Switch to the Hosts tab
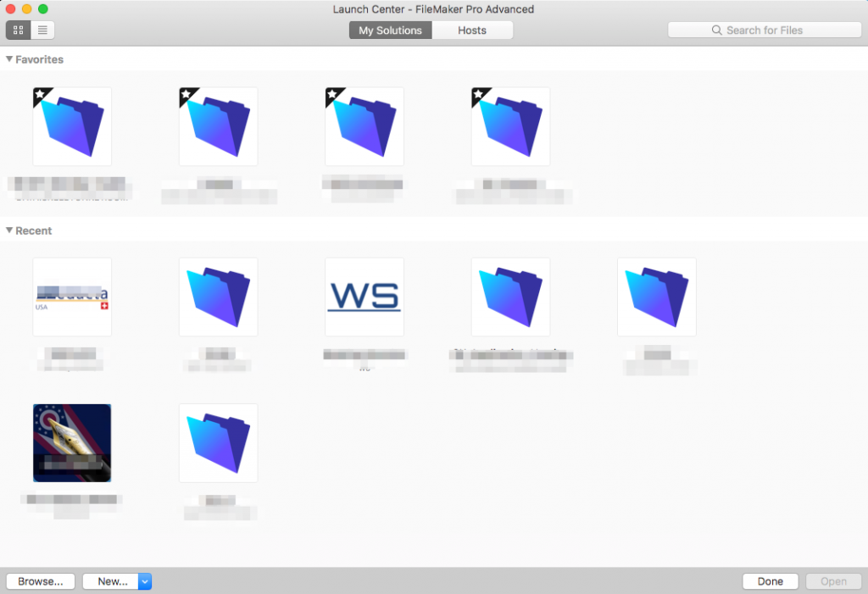The image size is (868, 594). tap(472, 31)
